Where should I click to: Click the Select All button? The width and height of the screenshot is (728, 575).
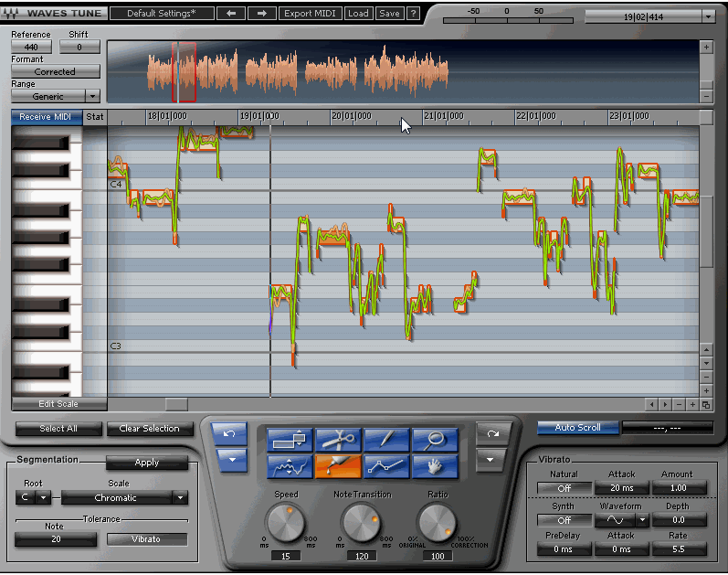(x=58, y=429)
